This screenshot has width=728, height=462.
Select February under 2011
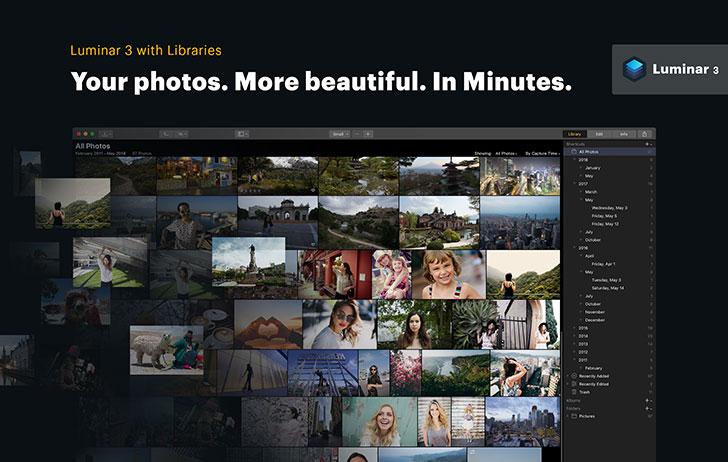pyautogui.click(x=593, y=368)
